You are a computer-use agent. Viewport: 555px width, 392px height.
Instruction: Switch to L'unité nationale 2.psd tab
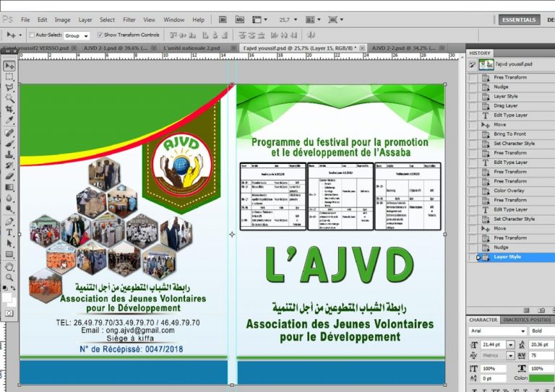(192, 48)
